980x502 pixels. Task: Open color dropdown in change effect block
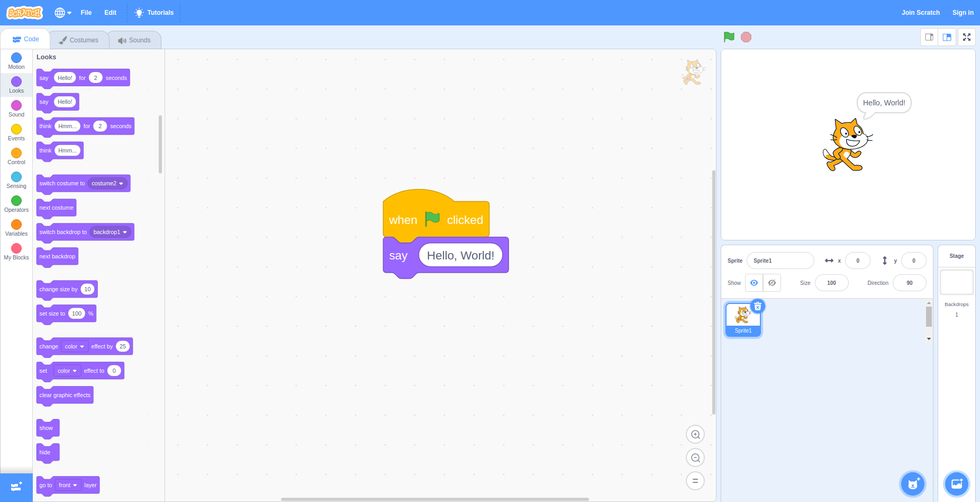(x=75, y=347)
